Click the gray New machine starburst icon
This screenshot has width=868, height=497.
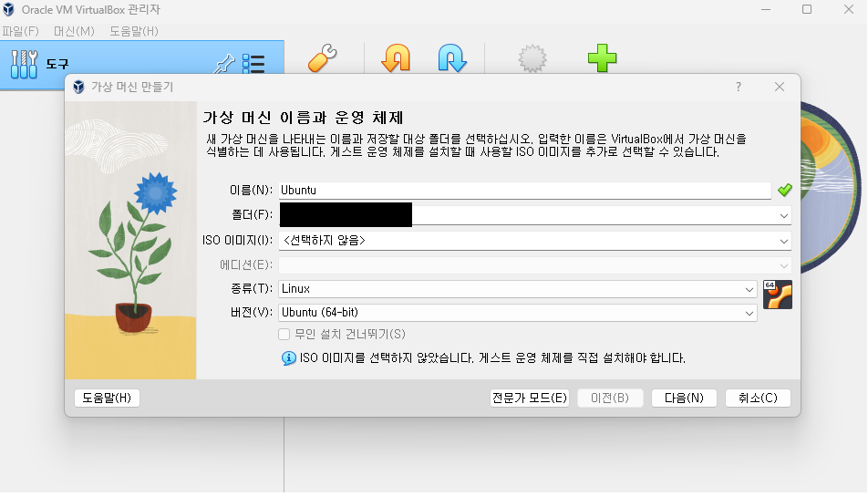tap(532, 58)
